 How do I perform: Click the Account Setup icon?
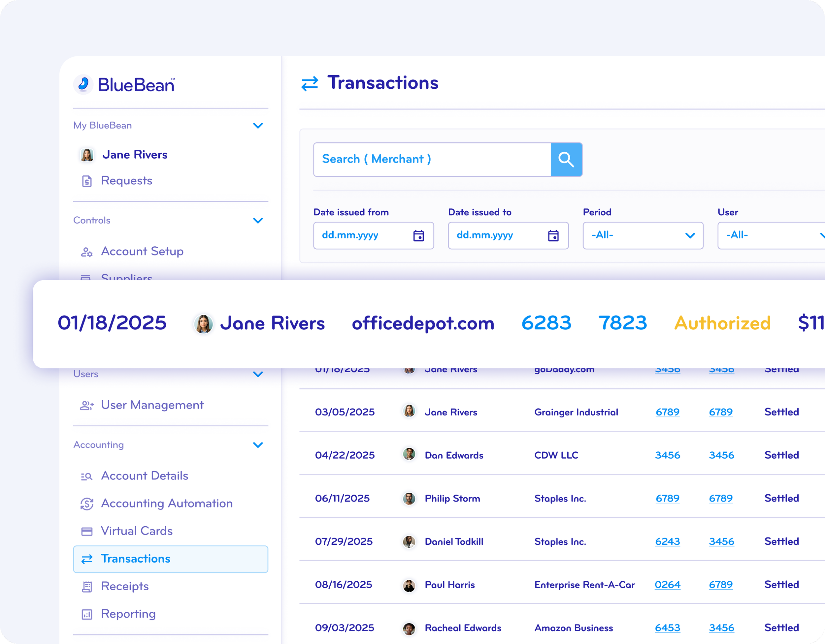click(87, 252)
